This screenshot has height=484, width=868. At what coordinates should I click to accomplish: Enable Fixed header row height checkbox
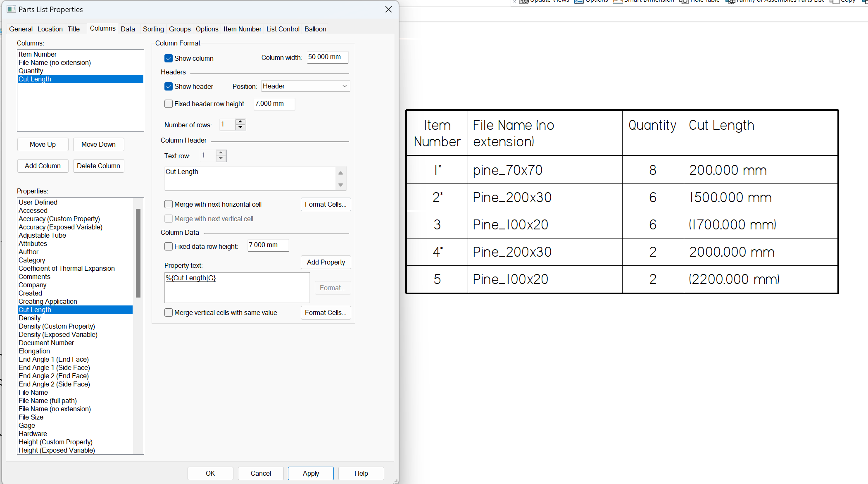(x=169, y=104)
